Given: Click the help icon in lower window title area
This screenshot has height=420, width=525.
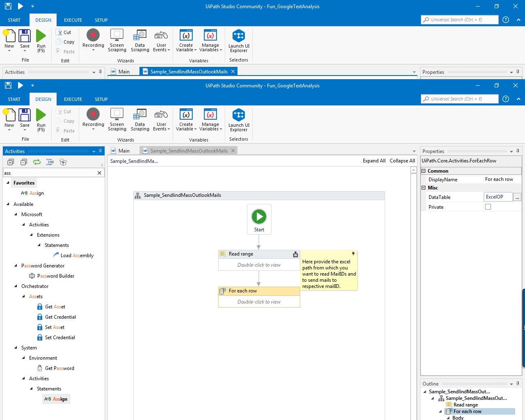Looking at the screenshot, I should pos(506,99).
